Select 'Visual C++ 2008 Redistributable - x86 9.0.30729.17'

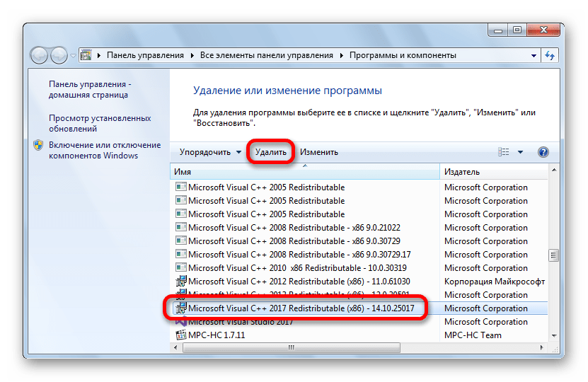pos(359,255)
